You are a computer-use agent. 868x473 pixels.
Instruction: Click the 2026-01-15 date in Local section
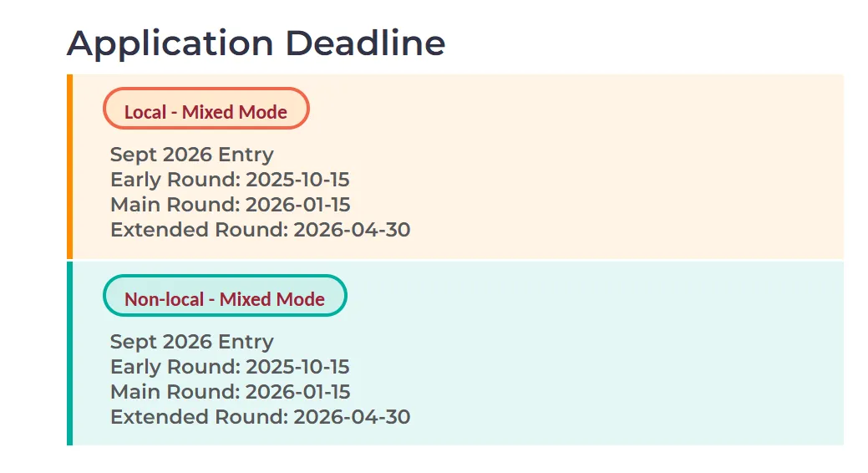click(298, 205)
